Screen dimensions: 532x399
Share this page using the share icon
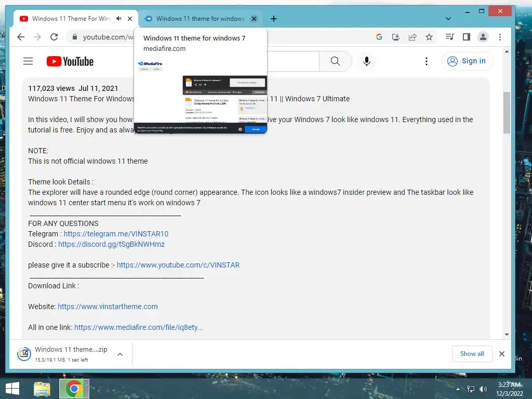click(x=412, y=37)
